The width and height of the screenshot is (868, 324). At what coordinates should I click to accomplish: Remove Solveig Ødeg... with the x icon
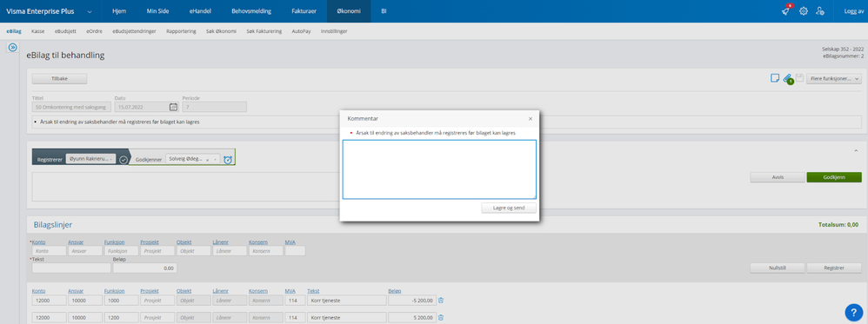coord(208,159)
